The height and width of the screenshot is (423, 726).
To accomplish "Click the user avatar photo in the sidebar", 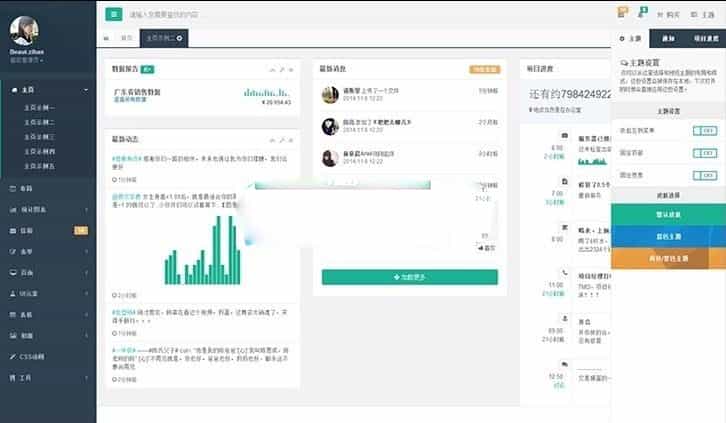I will coord(24,31).
